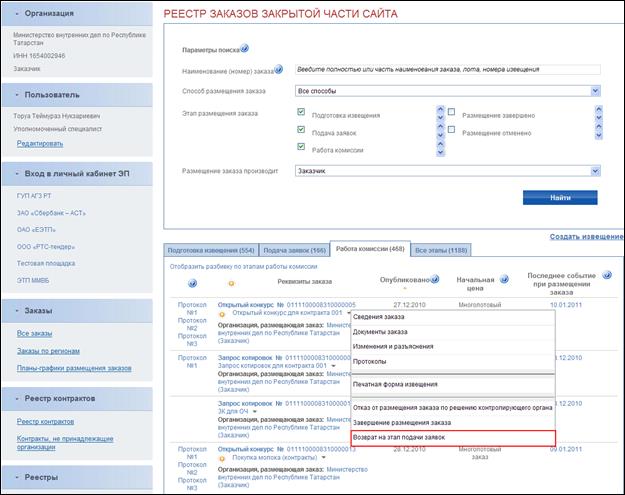The width and height of the screenshot is (625, 495).
Task: Collapse the Заказы sidebar section
Action: (x=77, y=311)
